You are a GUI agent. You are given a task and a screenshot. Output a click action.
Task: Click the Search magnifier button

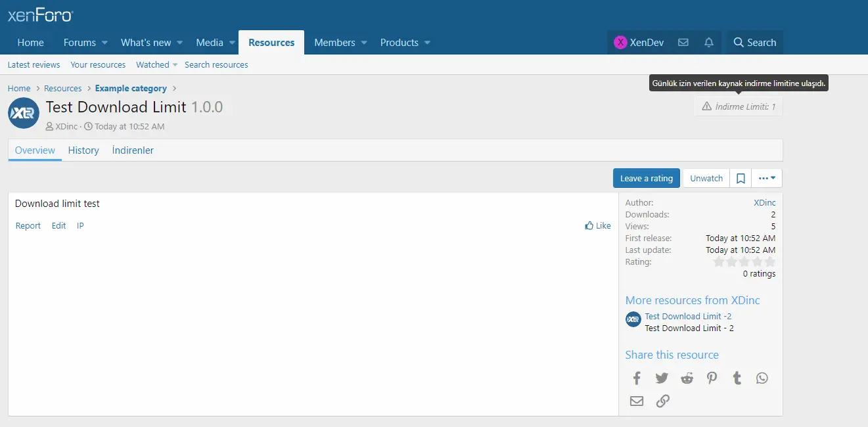point(754,43)
